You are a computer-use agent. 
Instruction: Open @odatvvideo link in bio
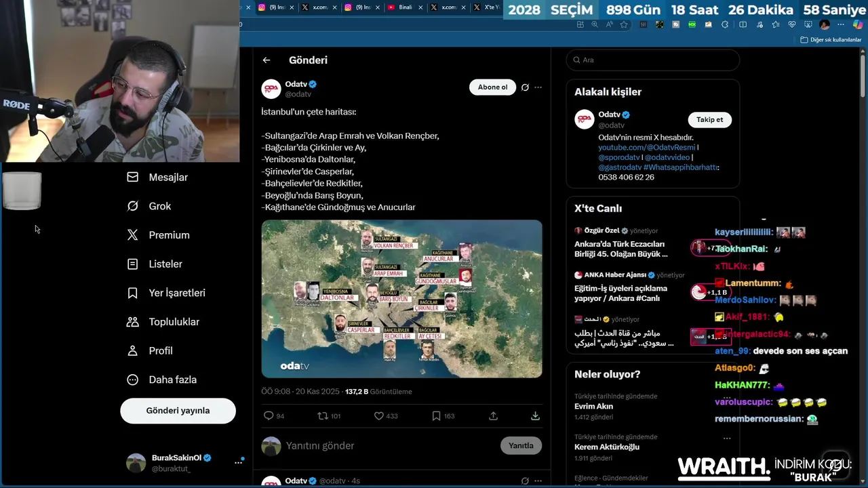pyautogui.click(x=667, y=157)
